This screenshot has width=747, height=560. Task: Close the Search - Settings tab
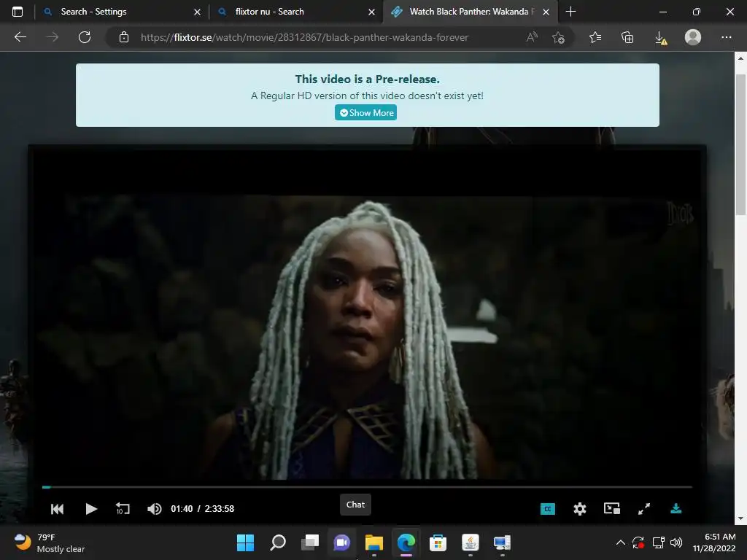(197, 12)
